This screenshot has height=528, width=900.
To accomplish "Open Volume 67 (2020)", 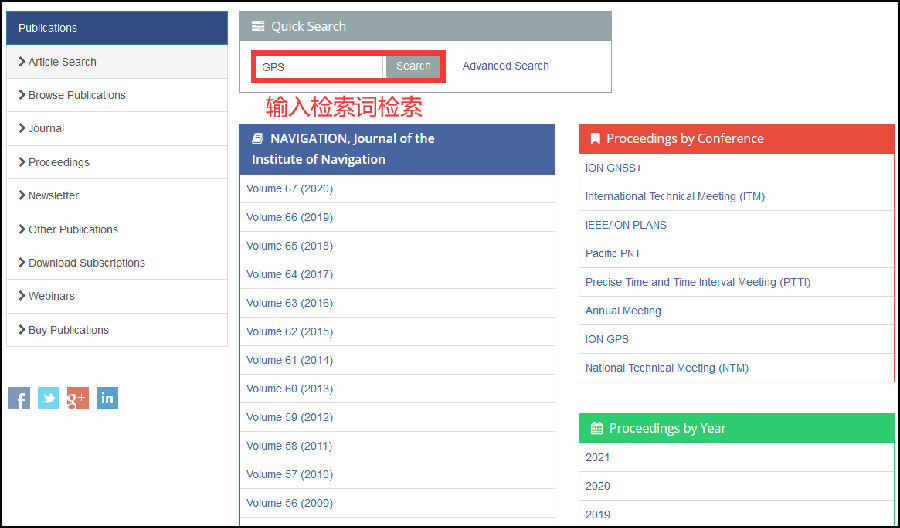I will 289,188.
